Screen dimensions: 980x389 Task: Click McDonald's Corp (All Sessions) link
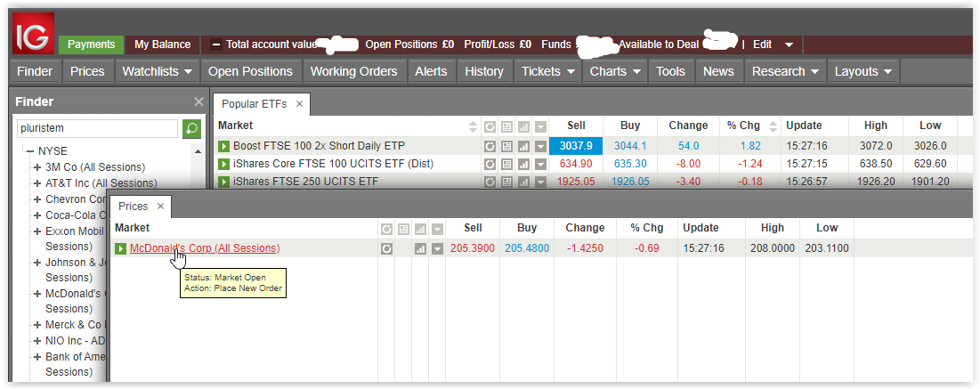point(205,248)
